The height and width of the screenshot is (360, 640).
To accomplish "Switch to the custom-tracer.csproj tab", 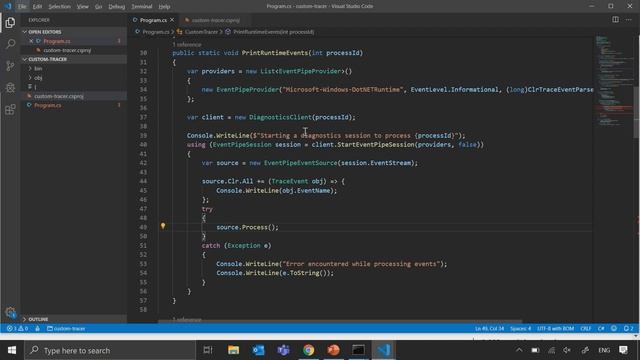I will click(216, 20).
